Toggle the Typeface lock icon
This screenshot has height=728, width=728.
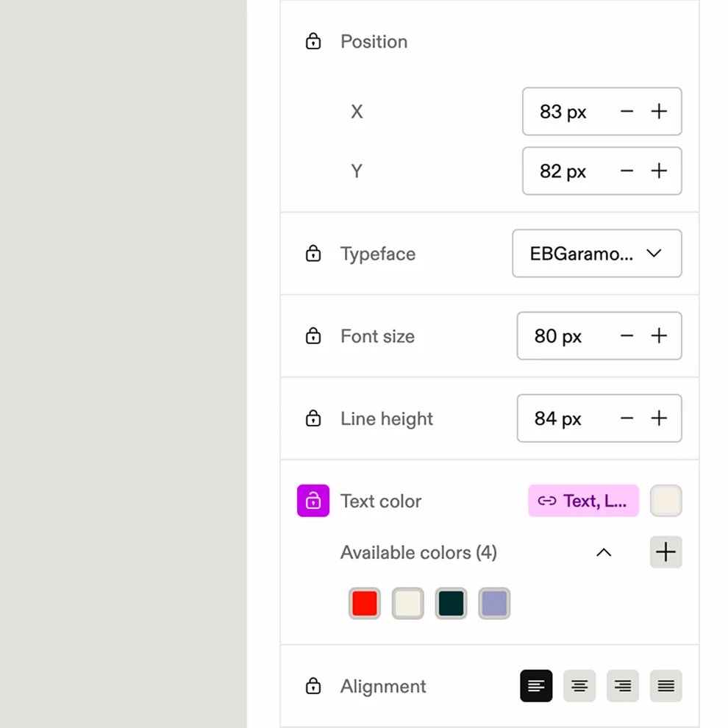313,254
